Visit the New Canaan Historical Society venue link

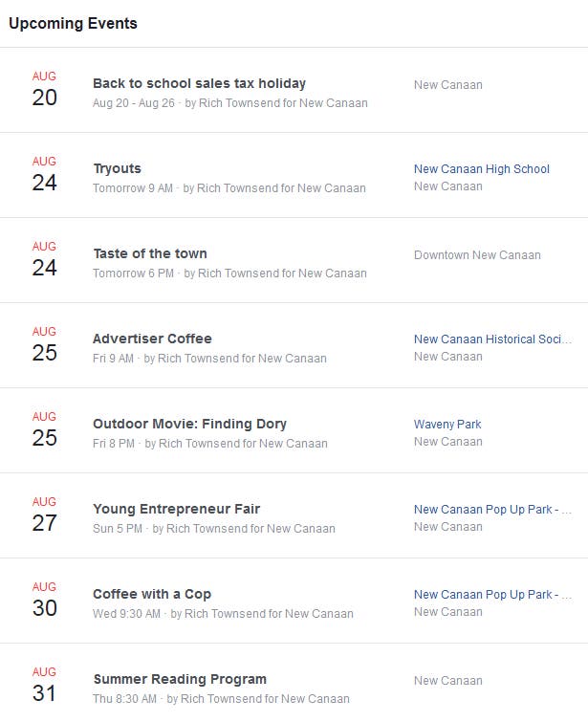[x=492, y=339]
